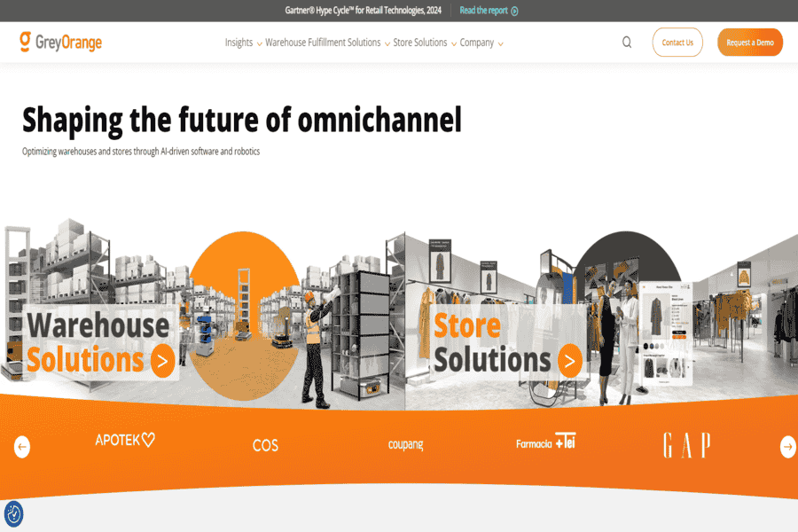Open Warehouse Fulfillment Solutions menu
The image size is (798, 532).
click(323, 43)
